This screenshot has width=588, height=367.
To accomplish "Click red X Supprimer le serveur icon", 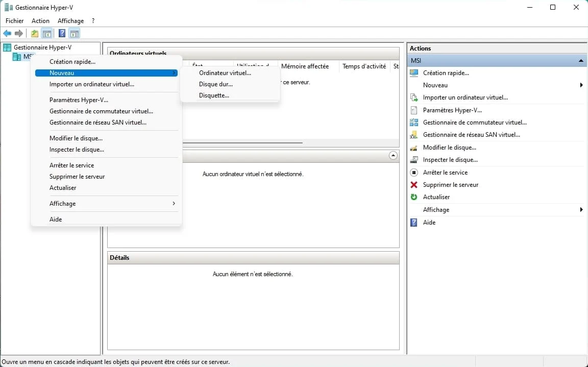I will [x=414, y=184].
